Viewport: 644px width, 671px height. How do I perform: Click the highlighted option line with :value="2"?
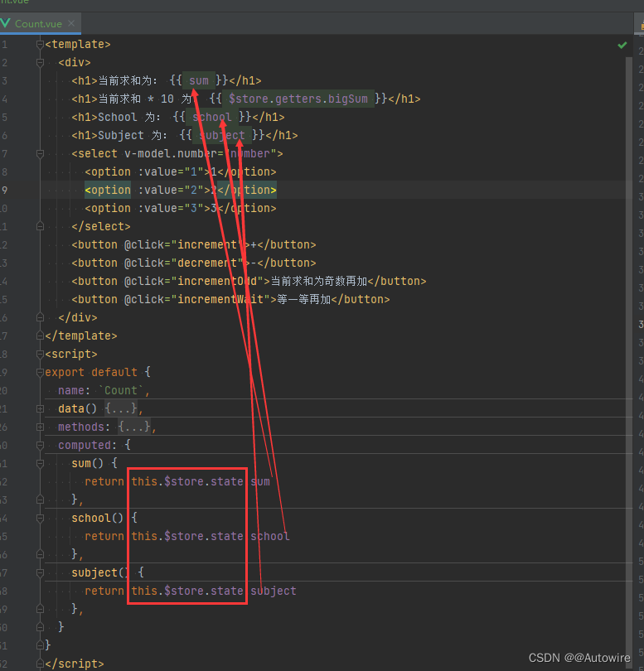pyautogui.click(x=180, y=190)
